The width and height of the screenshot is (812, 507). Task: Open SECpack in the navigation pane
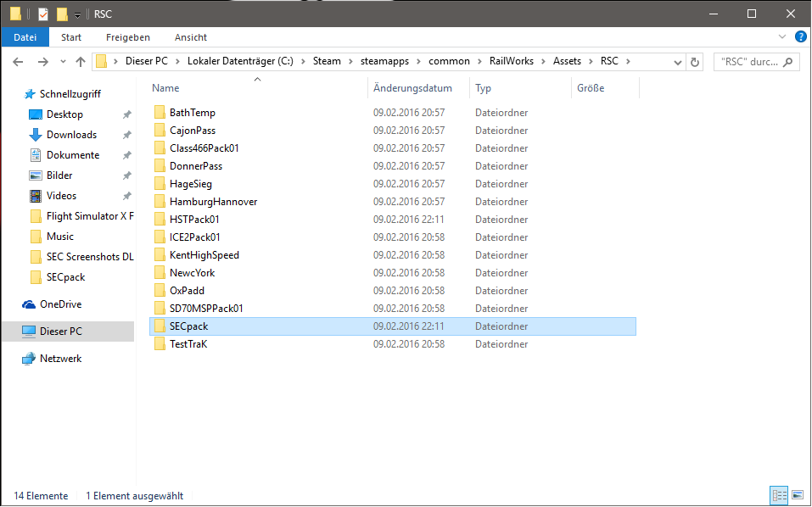66,276
